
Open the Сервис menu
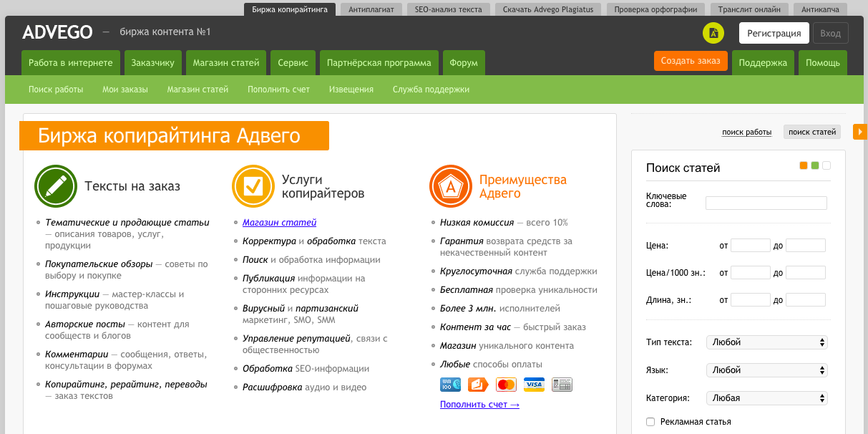pyautogui.click(x=293, y=62)
